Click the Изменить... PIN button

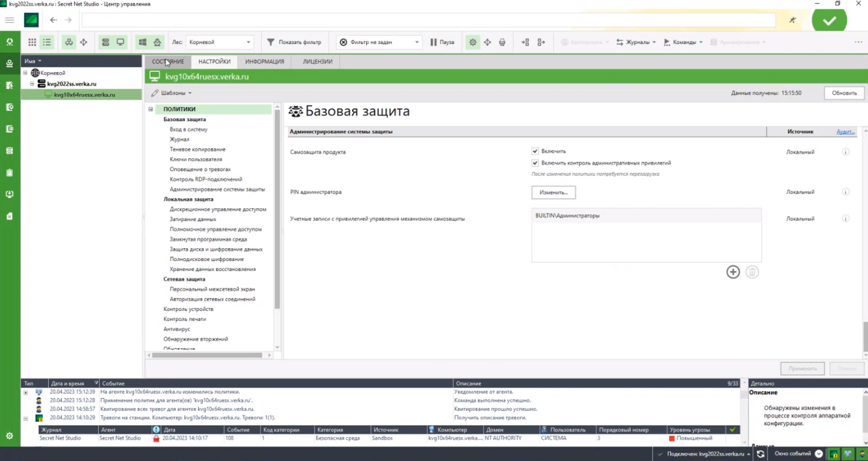click(x=553, y=192)
